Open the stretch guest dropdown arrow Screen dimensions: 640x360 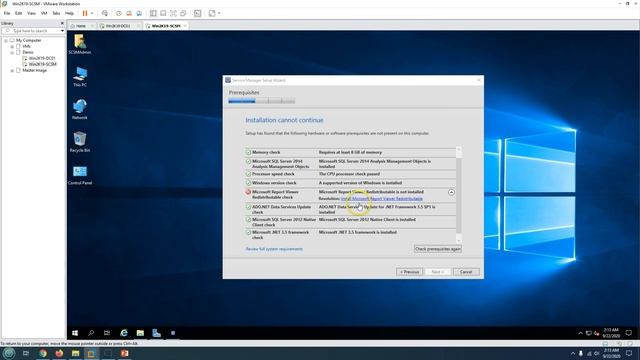coord(219,13)
